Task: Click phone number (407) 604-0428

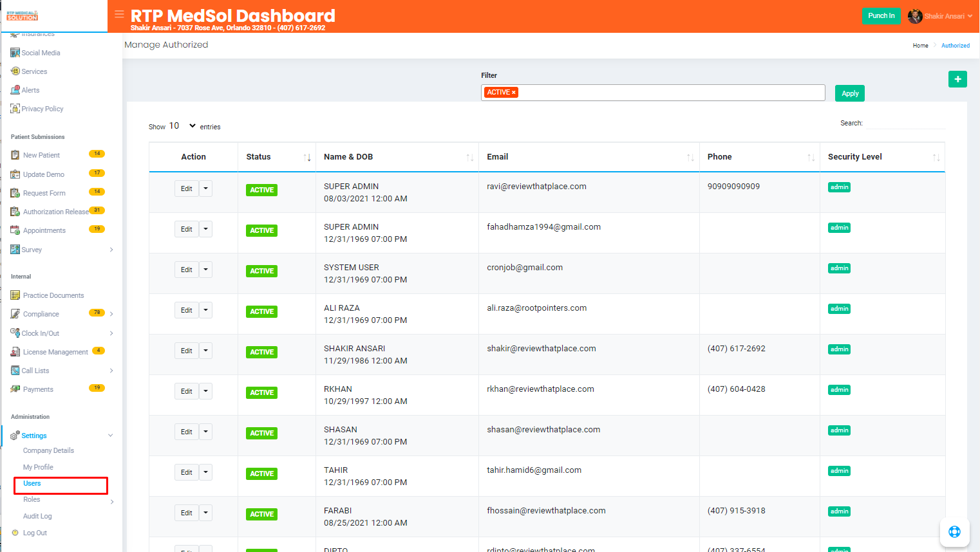Action: point(737,389)
